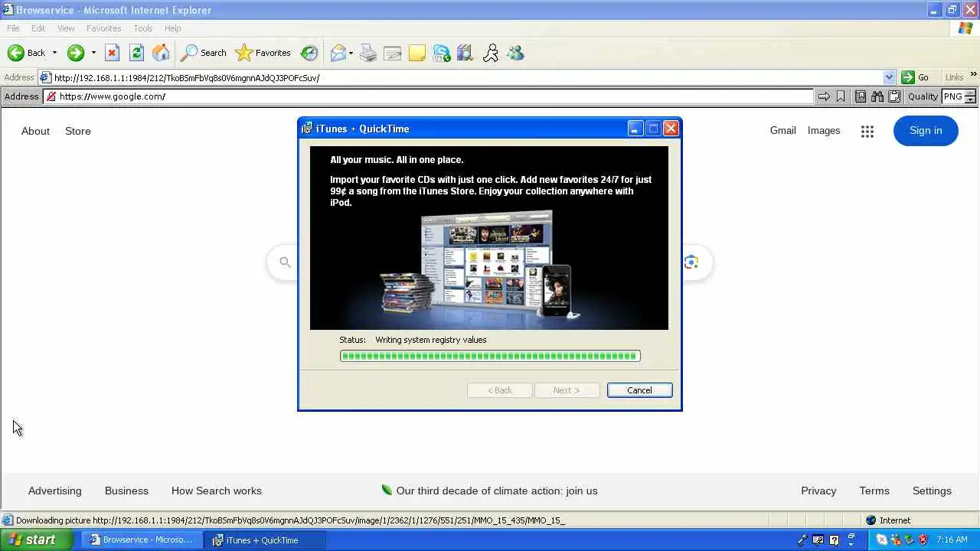Open the Favorites star panel

pyautogui.click(x=244, y=53)
